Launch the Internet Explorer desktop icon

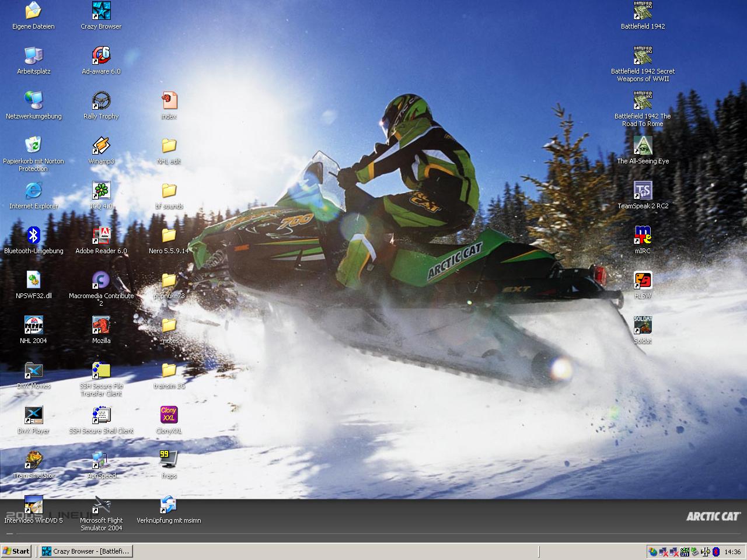click(x=33, y=190)
